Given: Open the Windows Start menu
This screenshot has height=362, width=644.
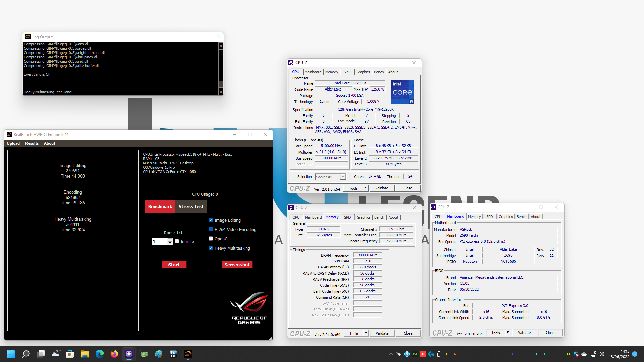Looking at the screenshot, I should 11,354.
